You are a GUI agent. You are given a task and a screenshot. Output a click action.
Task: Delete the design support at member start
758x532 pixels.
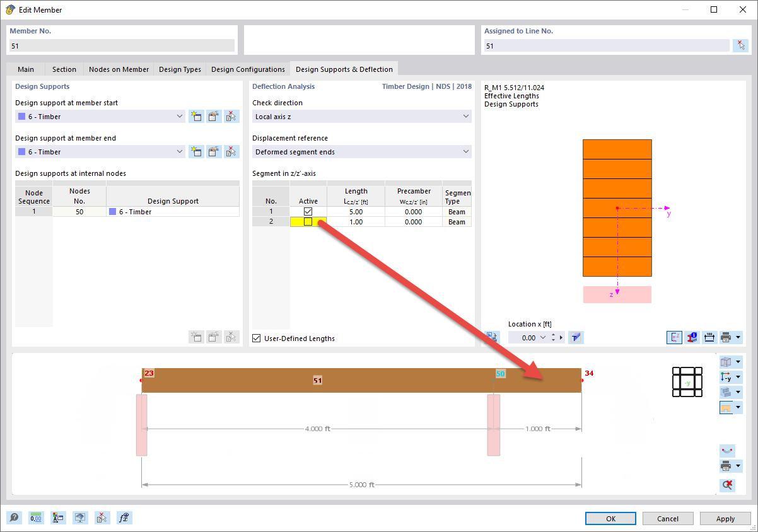click(231, 116)
